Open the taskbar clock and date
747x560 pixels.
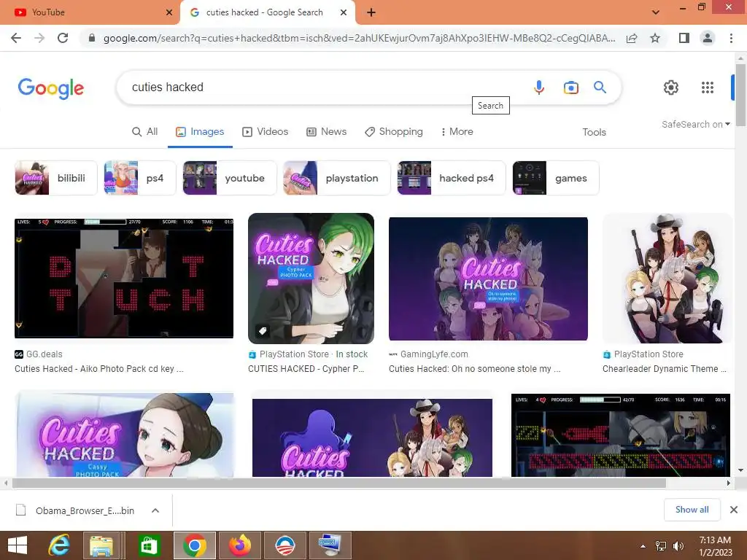coord(715,546)
